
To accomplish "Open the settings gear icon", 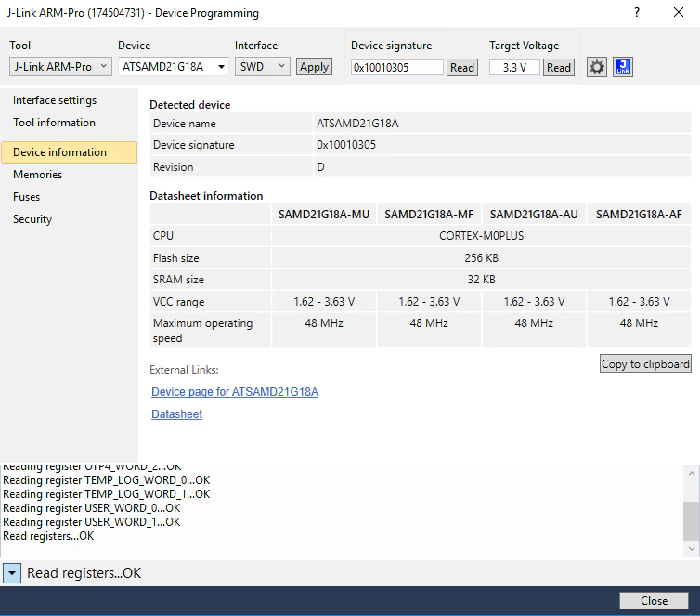I will (596, 68).
